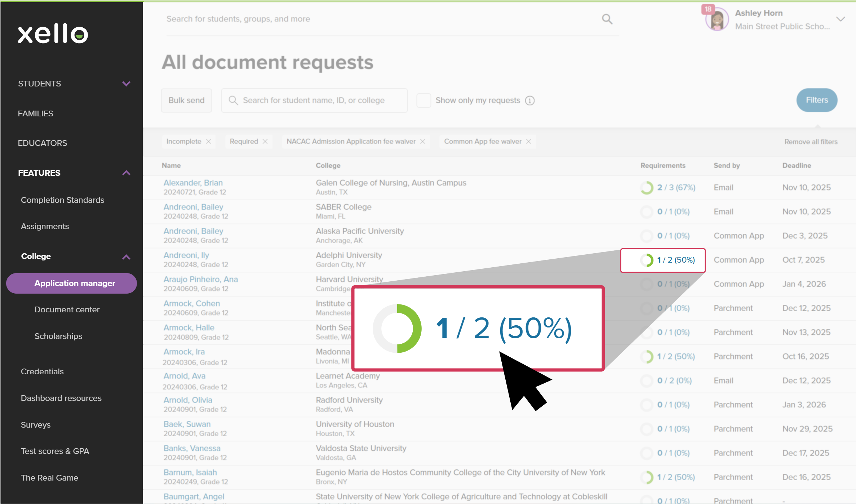The height and width of the screenshot is (504, 856).
Task: Open the account dropdown arrow by Ashley Horn
Action: 841,19
